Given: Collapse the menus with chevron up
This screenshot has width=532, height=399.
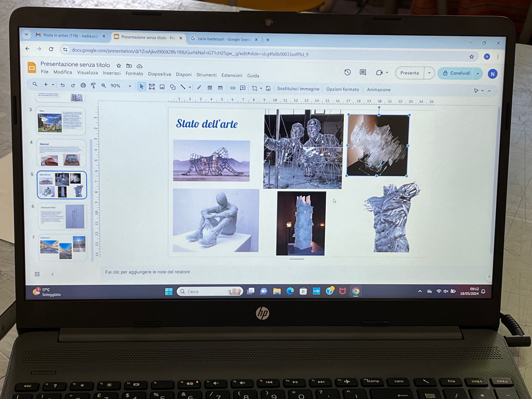Looking at the screenshot, I should coord(489,91).
